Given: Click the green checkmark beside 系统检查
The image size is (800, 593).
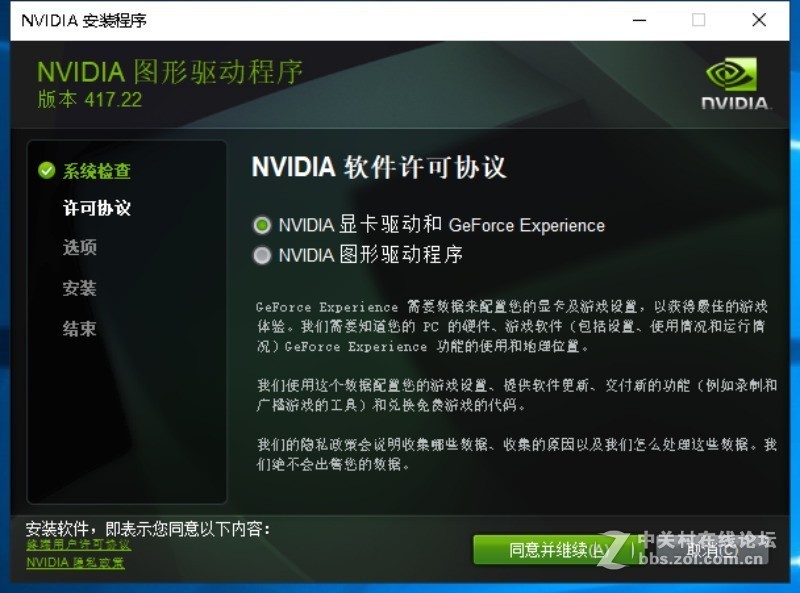Looking at the screenshot, I should coord(47,171).
